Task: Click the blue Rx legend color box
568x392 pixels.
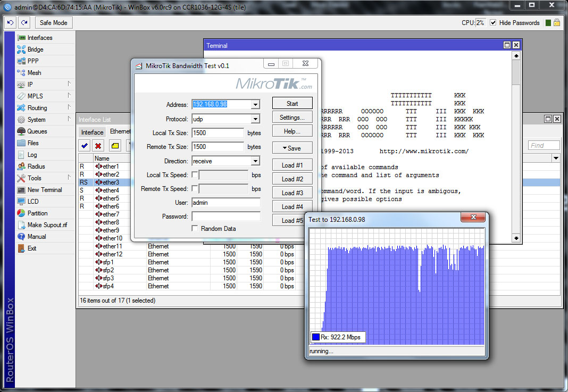Action: click(315, 337)
